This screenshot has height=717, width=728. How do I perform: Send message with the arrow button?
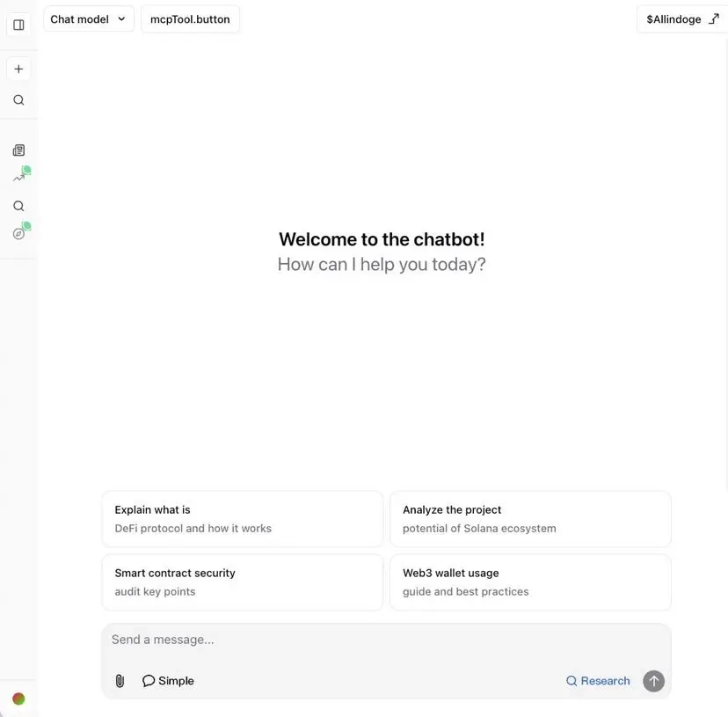653,681
